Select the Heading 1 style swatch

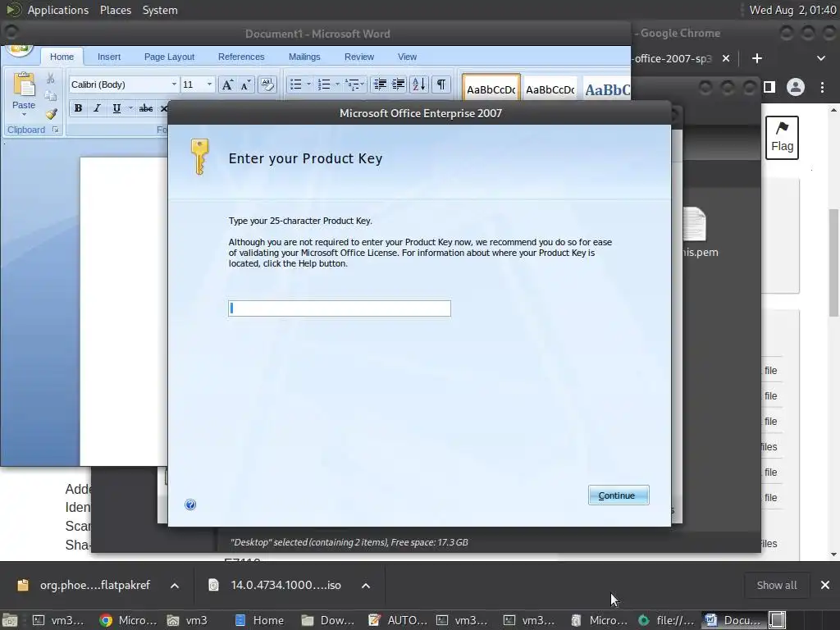pyautogui.click(x=606, y=89)
